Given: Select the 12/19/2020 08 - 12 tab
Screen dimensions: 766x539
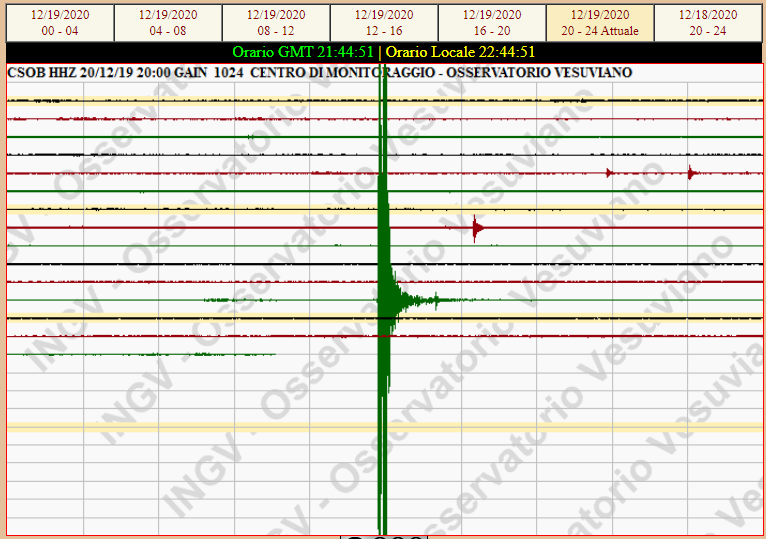Looking at the screenshot, I should (x=276, y=23).
